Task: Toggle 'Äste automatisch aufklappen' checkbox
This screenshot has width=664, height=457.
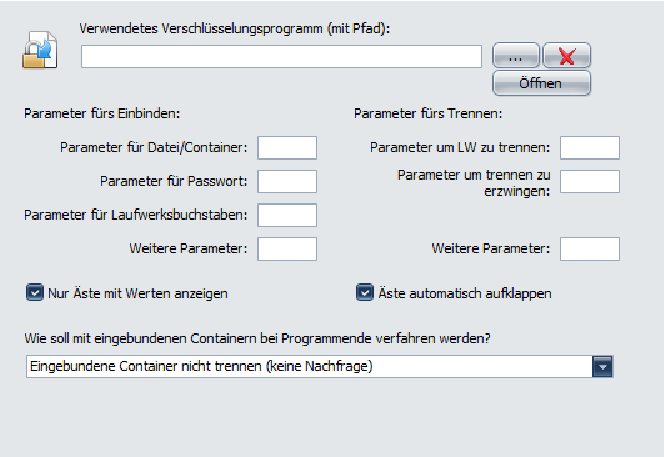Action: pos(365,294)
